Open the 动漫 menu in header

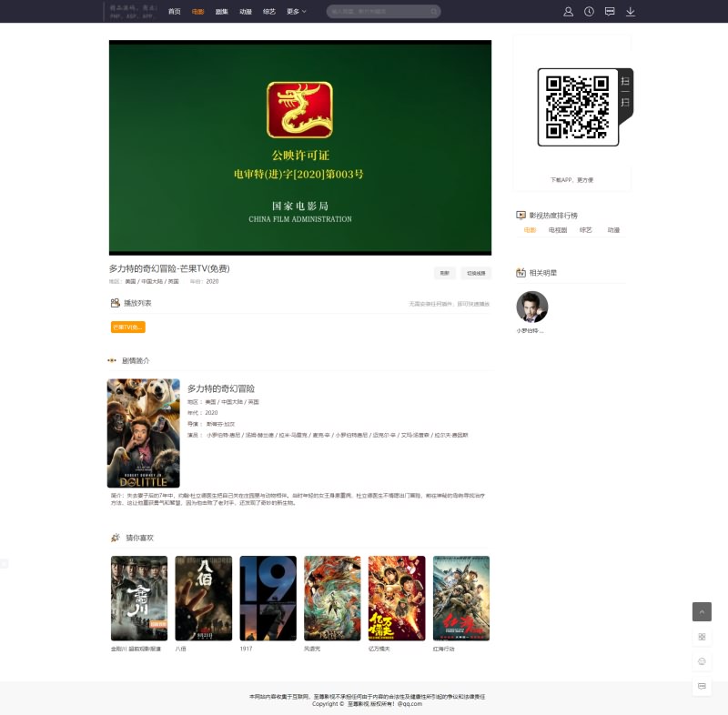point(245,12)
